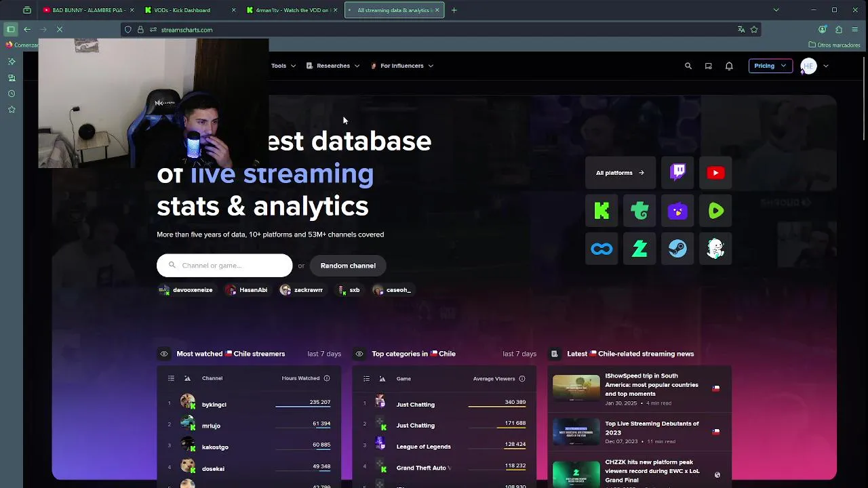The width and height of the screenshot is (868, 488).
Task: Open the list all tabs chevron
Action: pos(776,10)
